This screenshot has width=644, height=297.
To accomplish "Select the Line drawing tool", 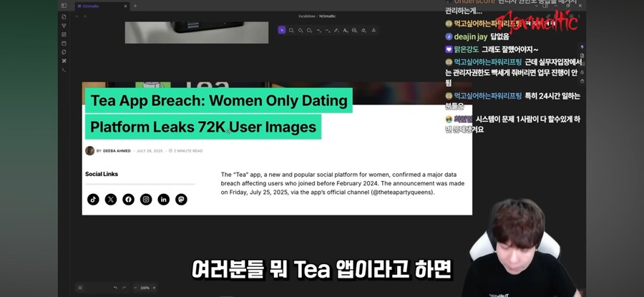I will point(328,30).
